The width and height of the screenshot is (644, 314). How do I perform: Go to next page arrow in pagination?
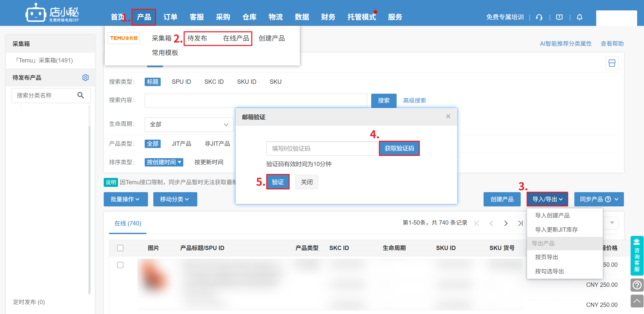(x=506, y=223)
